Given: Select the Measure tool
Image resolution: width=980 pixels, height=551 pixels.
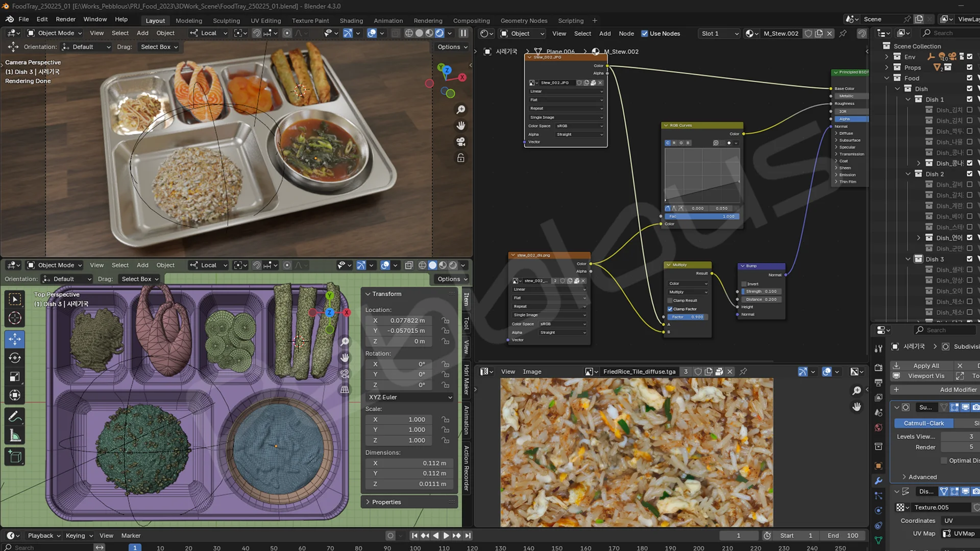Looking at the screenshot, I should (15, 436).
